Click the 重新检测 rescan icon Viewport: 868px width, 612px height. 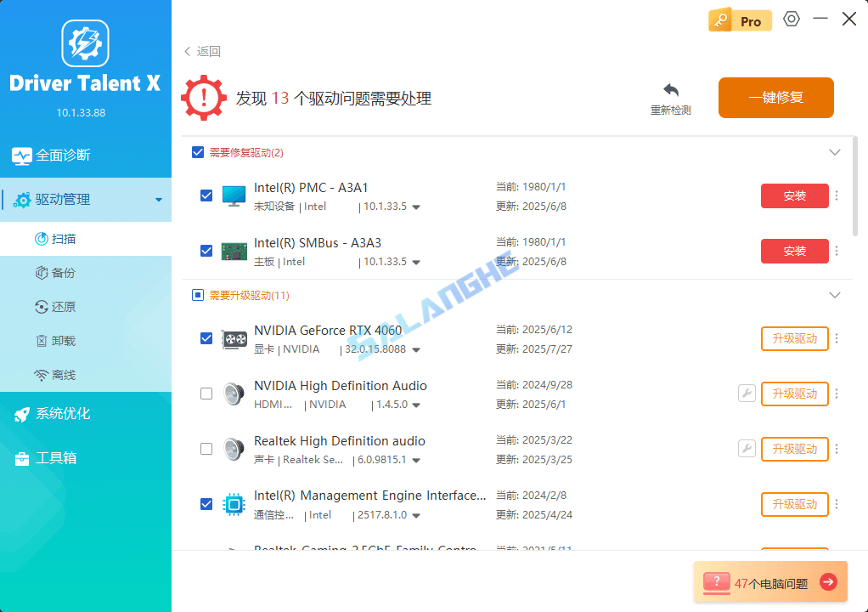click(670, 88)
